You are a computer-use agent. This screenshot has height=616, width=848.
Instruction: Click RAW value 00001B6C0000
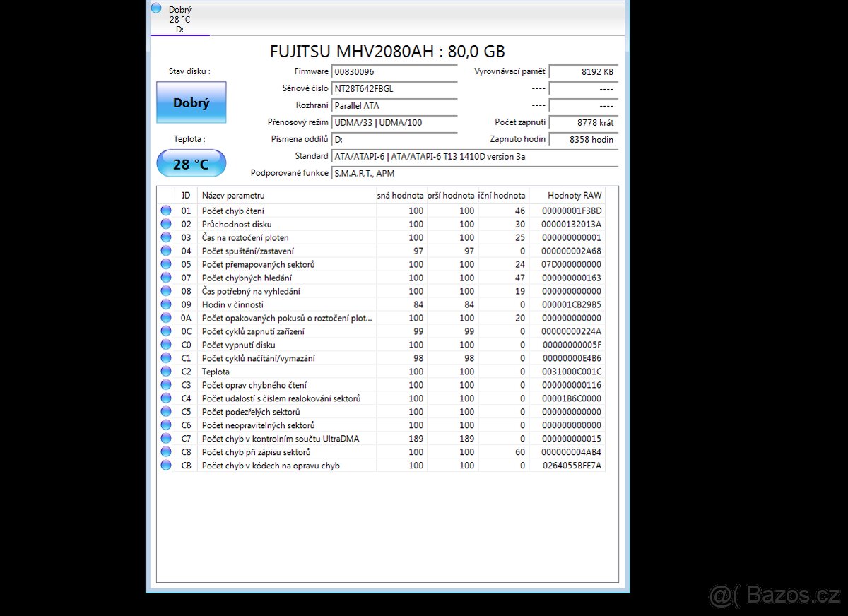[572, 399]
